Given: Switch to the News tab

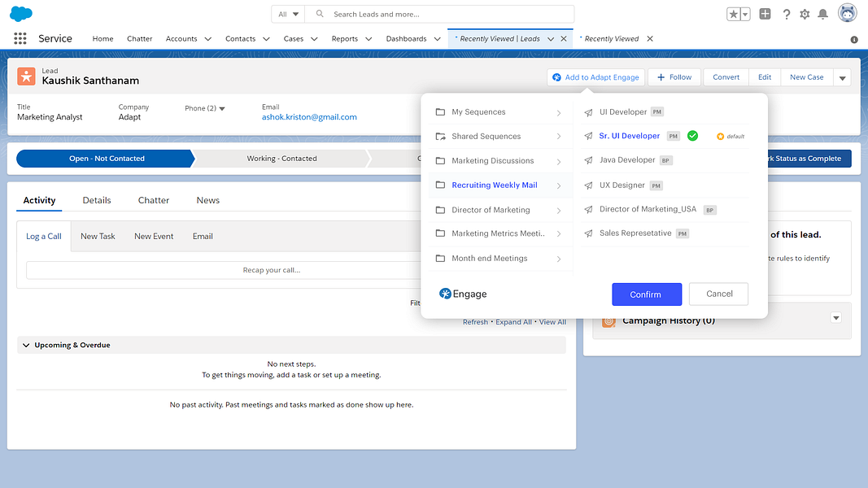Looking at the screenshot, I should [x=208, y=200].
